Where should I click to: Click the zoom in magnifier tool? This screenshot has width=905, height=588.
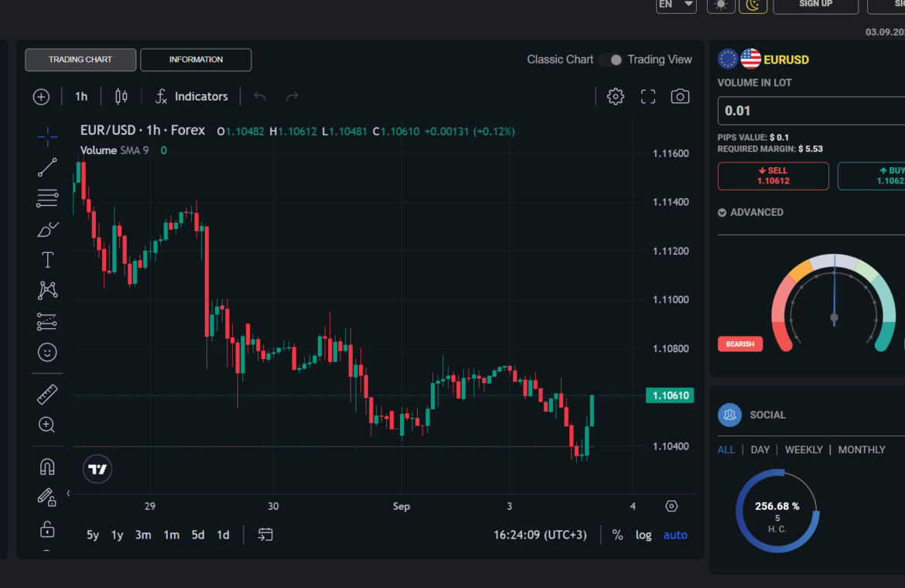pyautogui.click(x=47, y=424)
